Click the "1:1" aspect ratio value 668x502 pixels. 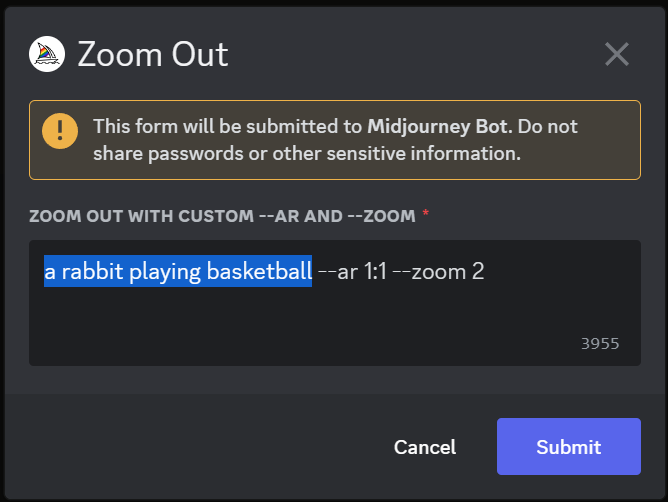pyautogui.click(x=375, y=271)
